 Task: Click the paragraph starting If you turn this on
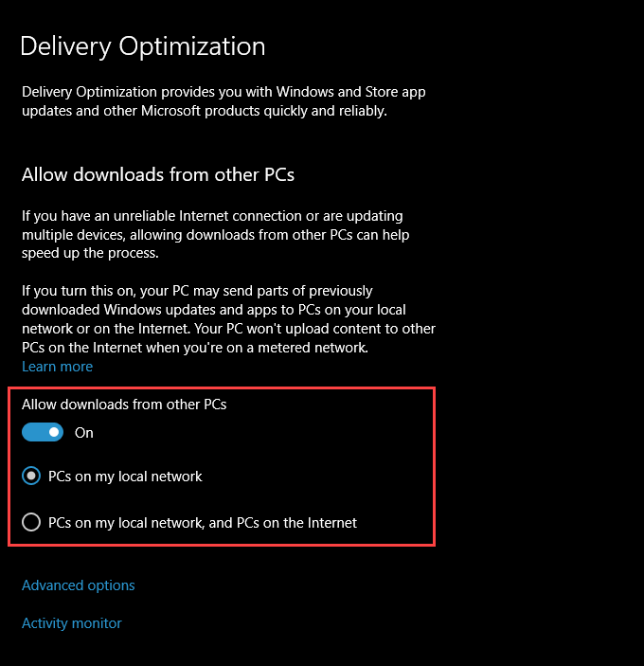pyautogui.click(x=227, y=318)
